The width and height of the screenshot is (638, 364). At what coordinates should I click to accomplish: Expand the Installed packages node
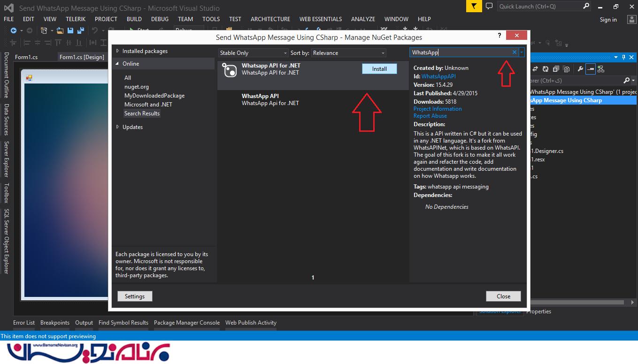[x=118, y=51]
